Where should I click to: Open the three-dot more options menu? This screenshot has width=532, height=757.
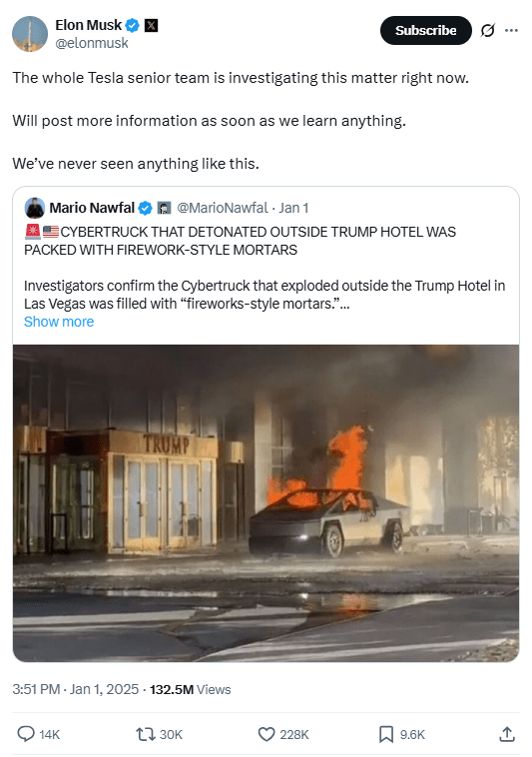pos(511,30)
